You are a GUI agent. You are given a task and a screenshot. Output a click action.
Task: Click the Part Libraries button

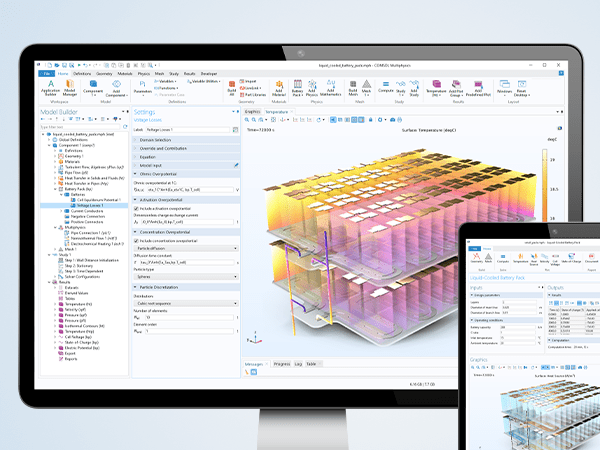tap(253, 95)
